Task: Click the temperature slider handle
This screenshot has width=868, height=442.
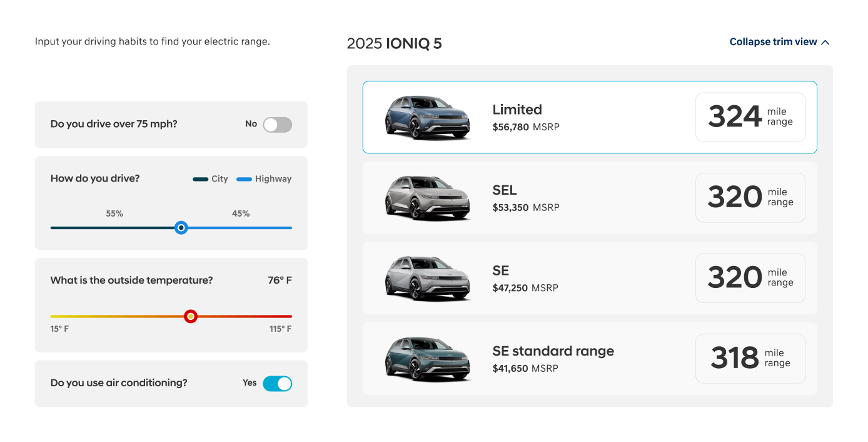Action: pos(191,316)
